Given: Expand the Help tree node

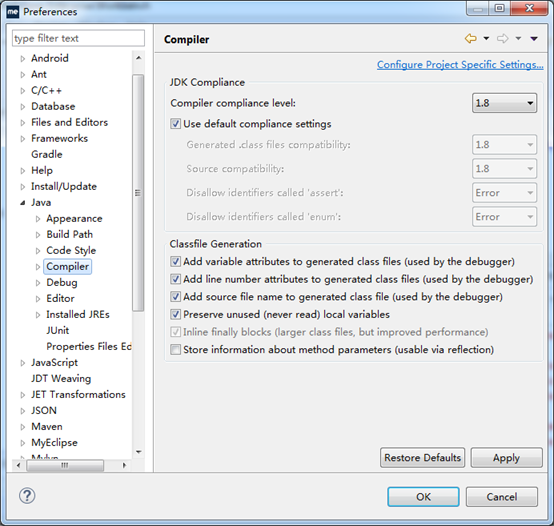Looking at the screenshot, I should 23,171.
